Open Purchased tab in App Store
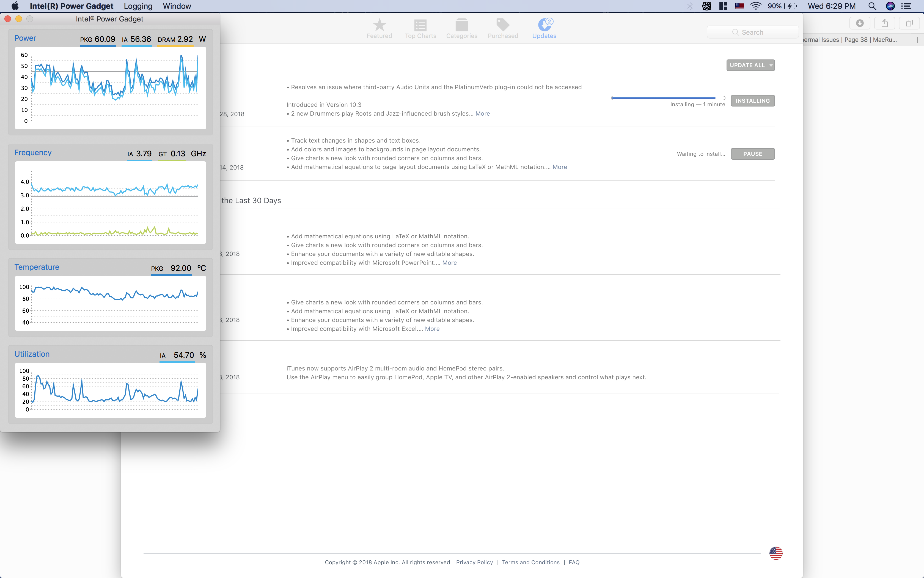This screenshot has width=924, height=578. (x=503, y=29)
